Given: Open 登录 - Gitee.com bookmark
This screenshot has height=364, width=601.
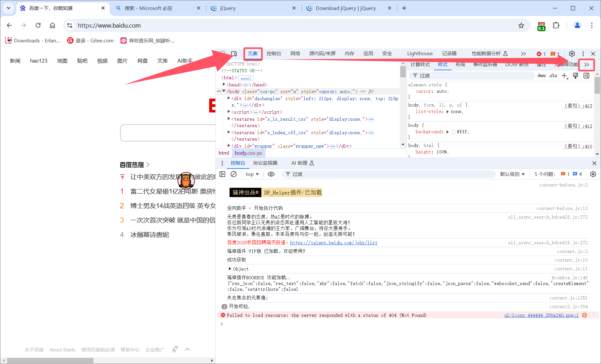Looking at the screenshot, I should [91, 40].
